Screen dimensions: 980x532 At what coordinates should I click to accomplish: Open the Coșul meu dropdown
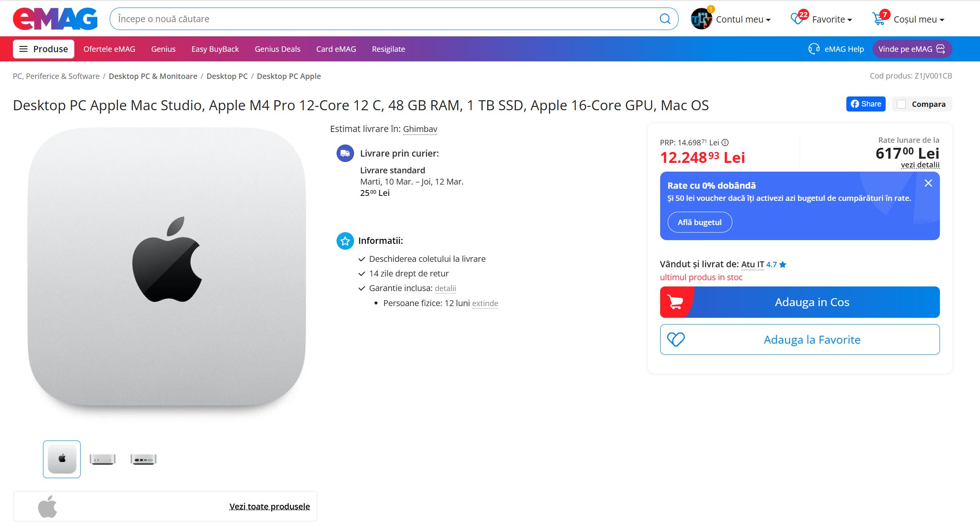pos(919,19)
